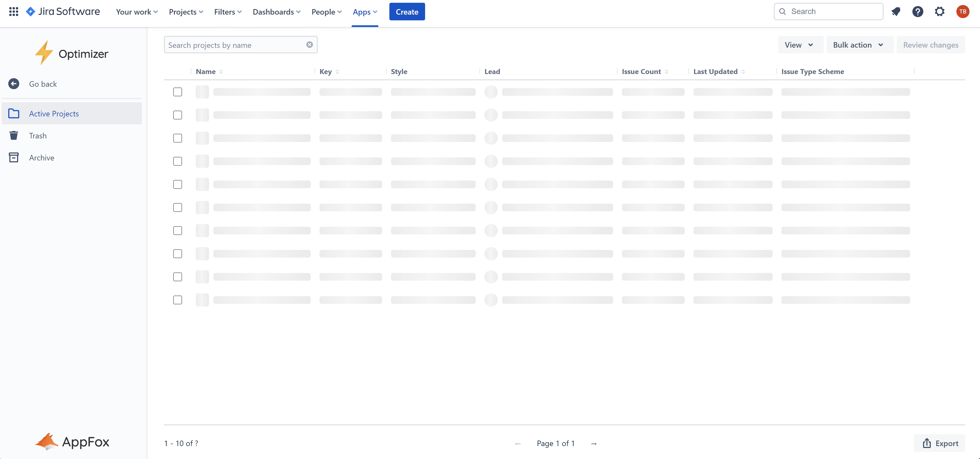Image resolution: width=980 pixels, height=459 pixels.
Task: Check the first project row checkbox
Action: coord(178,92)
